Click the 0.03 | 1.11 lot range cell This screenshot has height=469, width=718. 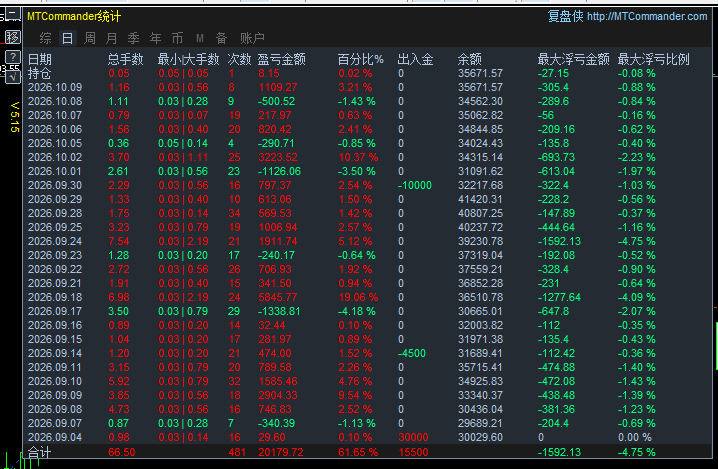(183, 157)
